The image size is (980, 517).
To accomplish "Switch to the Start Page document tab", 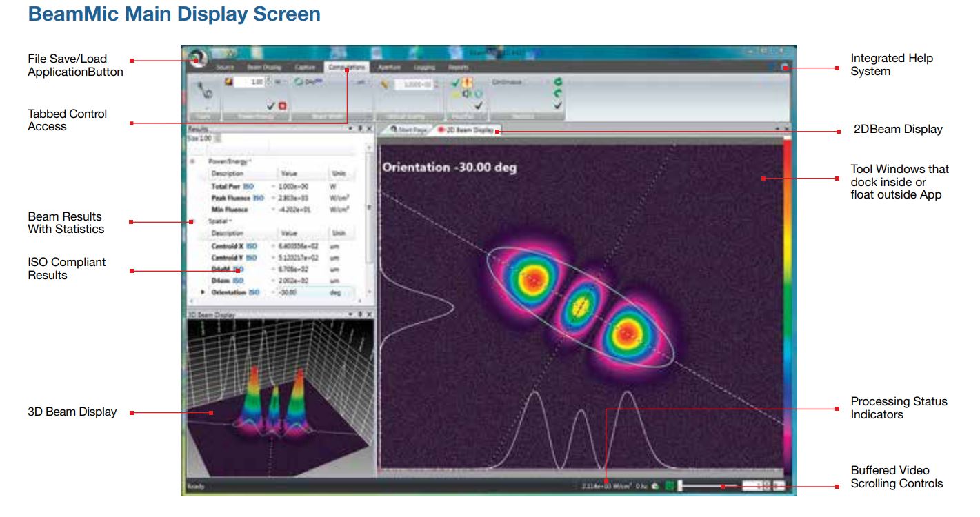I will click(409, 130).
